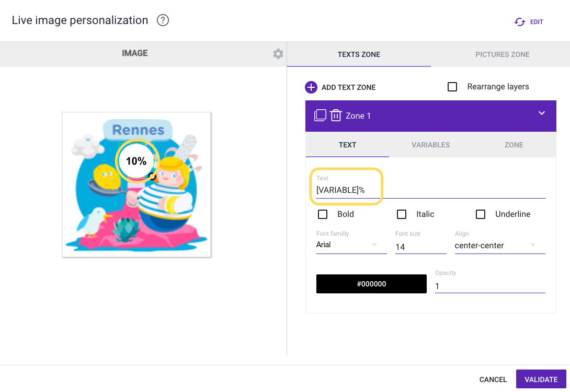Switch to the Pictures Zone tab

click(x=502, y=54)
